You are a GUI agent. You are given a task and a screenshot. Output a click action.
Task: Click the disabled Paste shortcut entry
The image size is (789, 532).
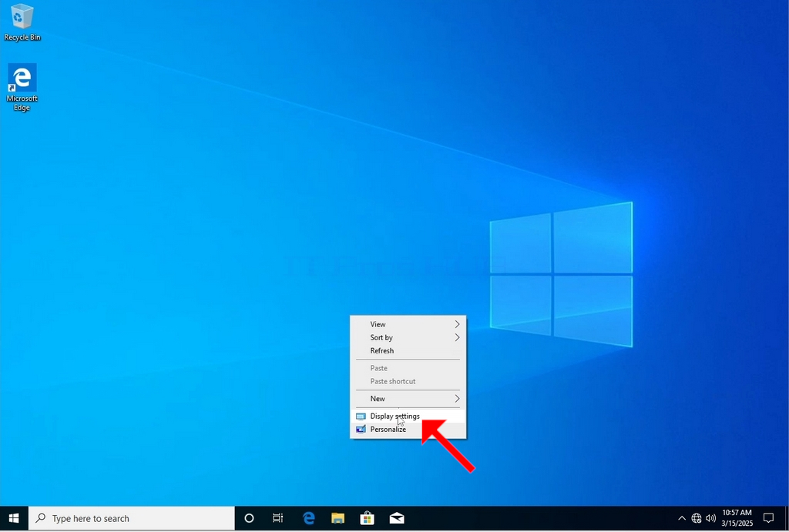[408, 381]
